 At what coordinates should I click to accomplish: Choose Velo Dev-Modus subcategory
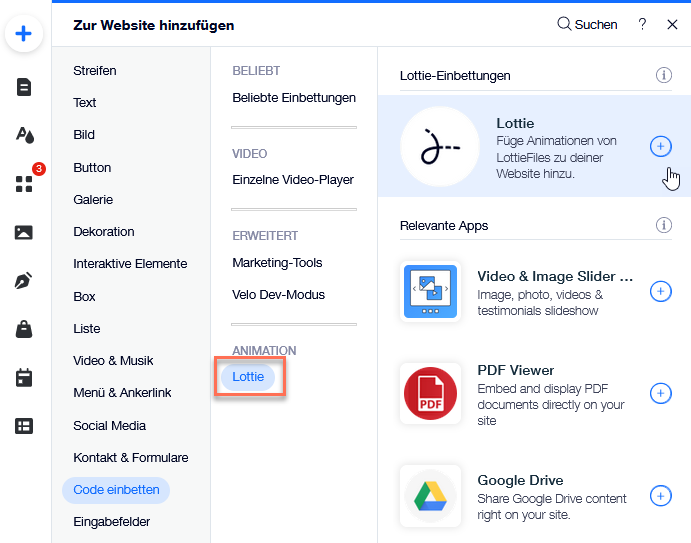click(279, 294)
